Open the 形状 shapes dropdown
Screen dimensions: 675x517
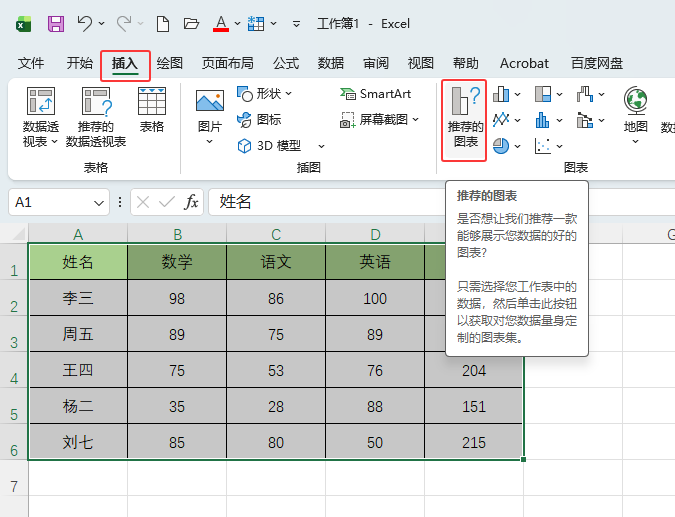264,93
